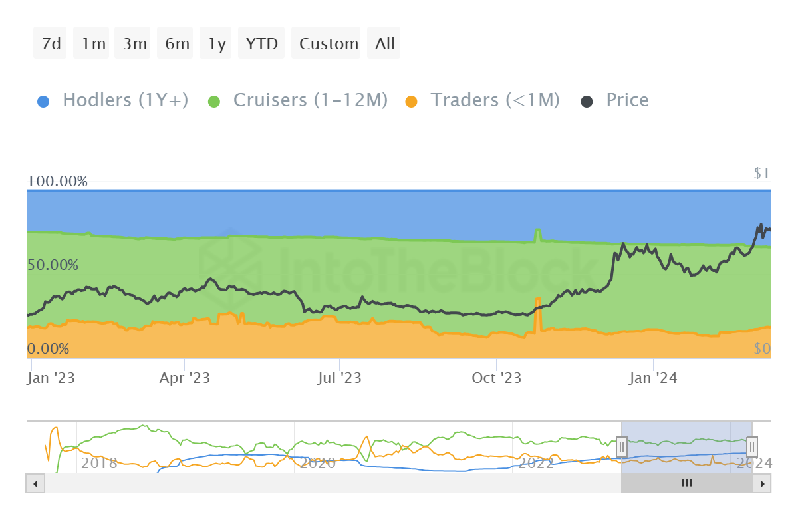Viewport: 798px width, 532px height.
Task: Toggle the Hodlers (1Y+) series
Action: pos(125,100)
